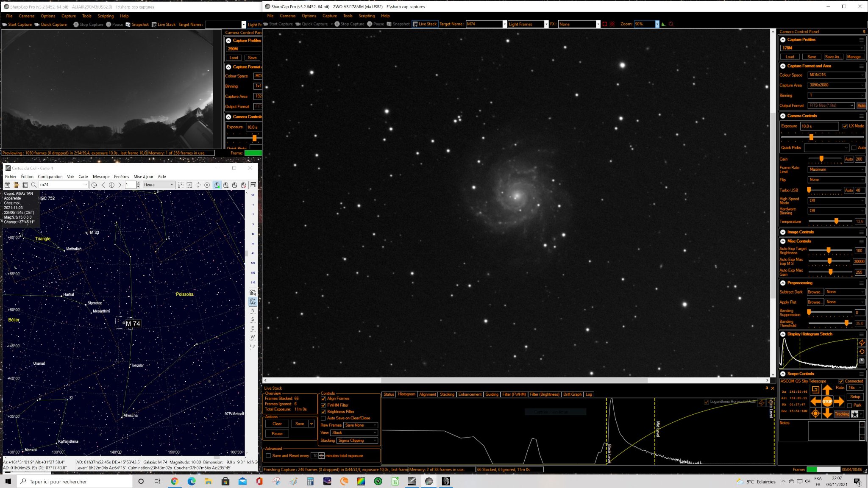Open the calendar icon in Cartes du Ciel toolbar
868x488 pixels.
click(x=7, y=185)
